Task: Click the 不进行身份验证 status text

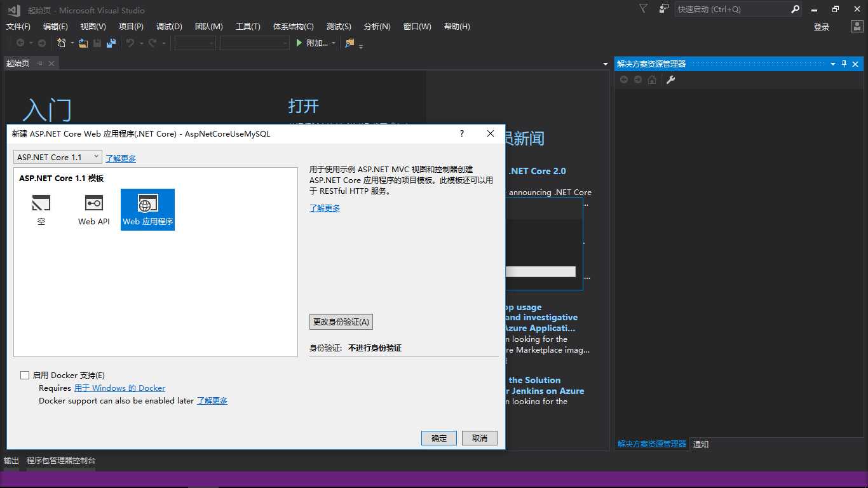Action: 375,348
